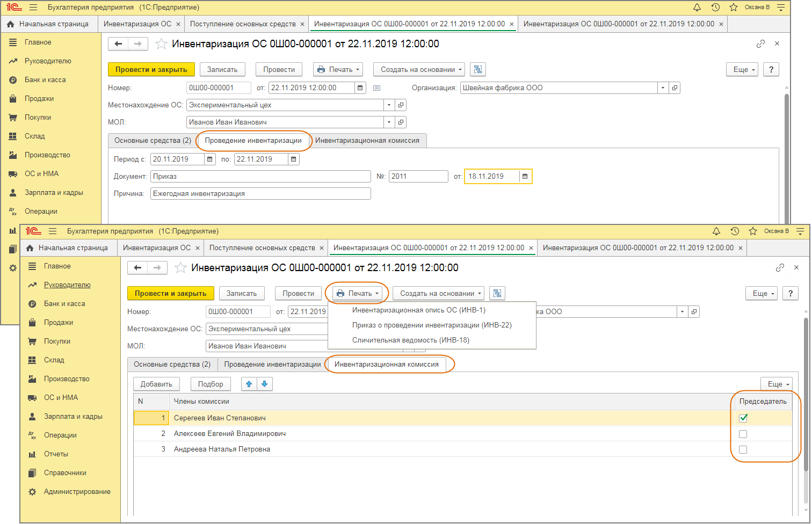
Task: Switch to Проведение инвентаризации tab in front window
Action: pos(272,364)
